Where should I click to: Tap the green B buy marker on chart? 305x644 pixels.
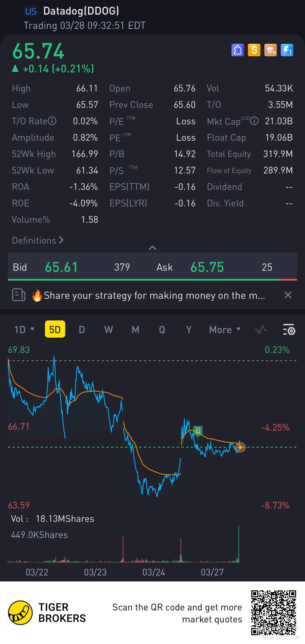tap(198, 431)
